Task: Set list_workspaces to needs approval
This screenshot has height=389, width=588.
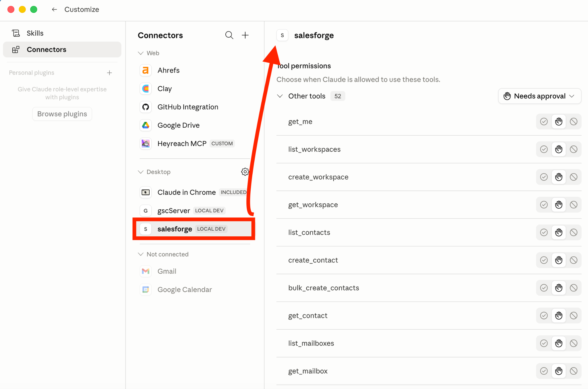Action: 559,149
